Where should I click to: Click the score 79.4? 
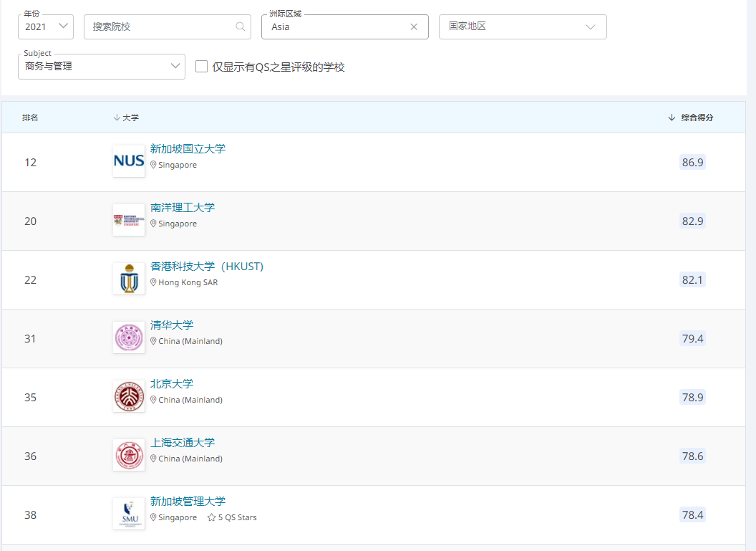692,339
